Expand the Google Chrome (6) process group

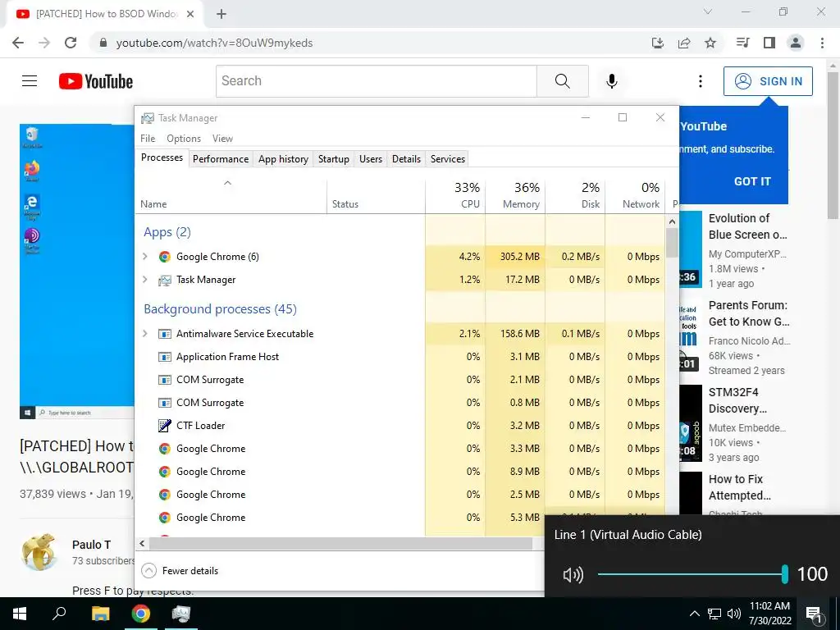point(144,257)
